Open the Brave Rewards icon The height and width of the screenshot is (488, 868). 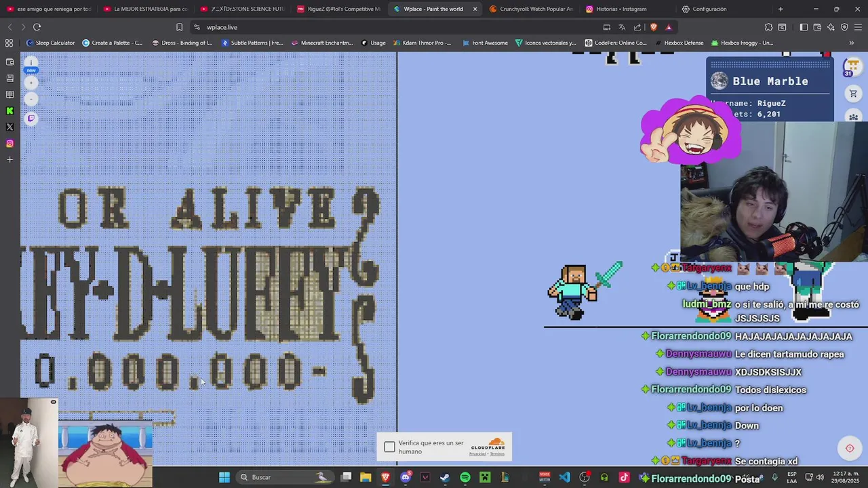pyautogui.click(x=669, y=27)
